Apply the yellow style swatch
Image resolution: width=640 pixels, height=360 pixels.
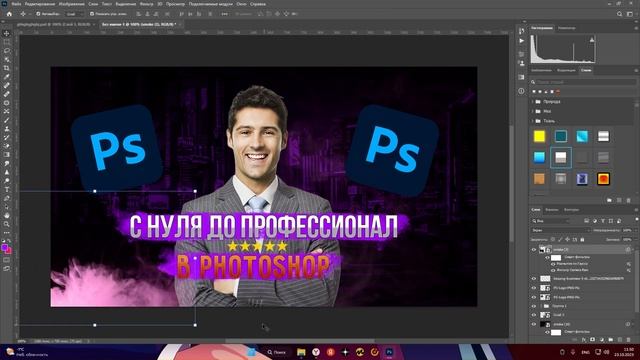click(x=539, y=136)
